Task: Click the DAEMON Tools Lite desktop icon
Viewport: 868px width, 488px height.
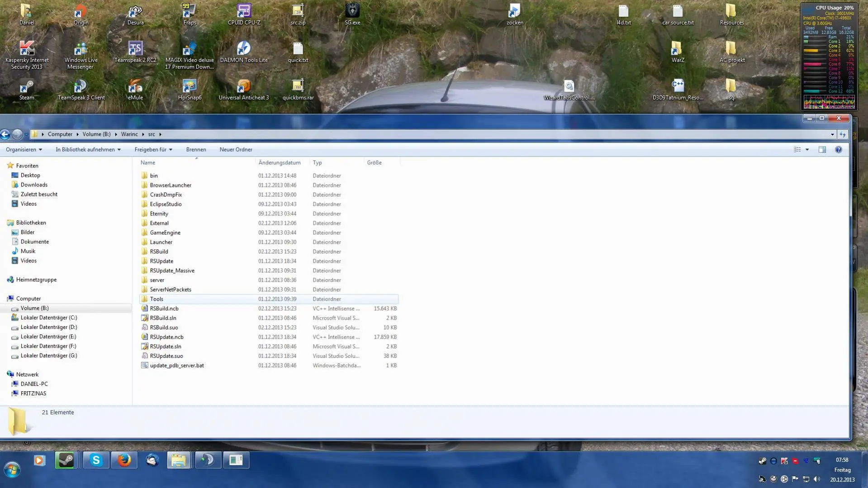Action: pyautogui.click(x=244, y=52)
